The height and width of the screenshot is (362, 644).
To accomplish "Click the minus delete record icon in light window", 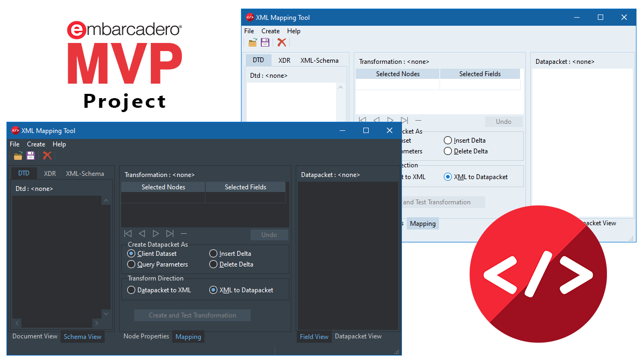I will (418, 121).
